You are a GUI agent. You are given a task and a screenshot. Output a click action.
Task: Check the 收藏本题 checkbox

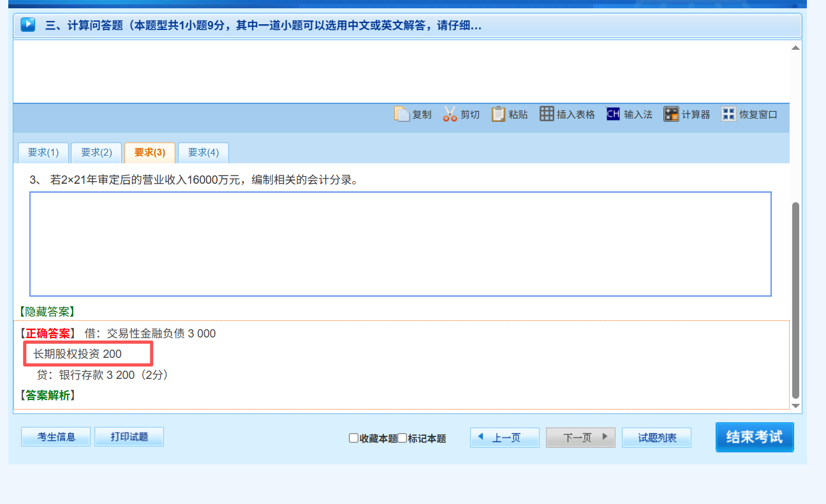click(x=353, y=438)
